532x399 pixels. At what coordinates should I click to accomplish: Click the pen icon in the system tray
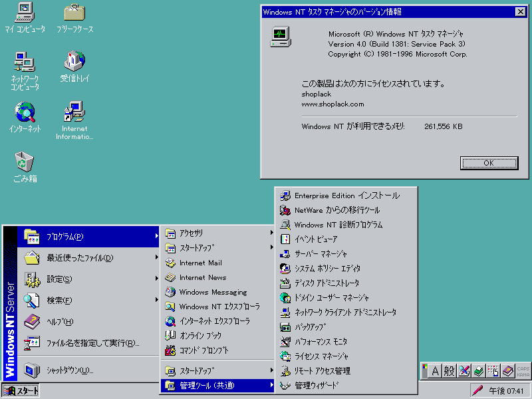477,390
